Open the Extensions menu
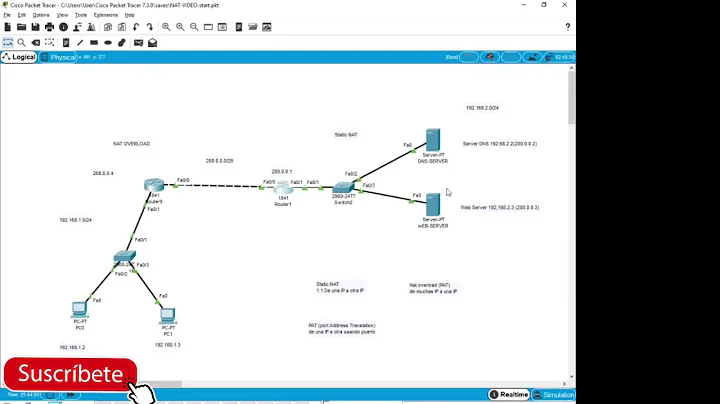 pos(106,15)
